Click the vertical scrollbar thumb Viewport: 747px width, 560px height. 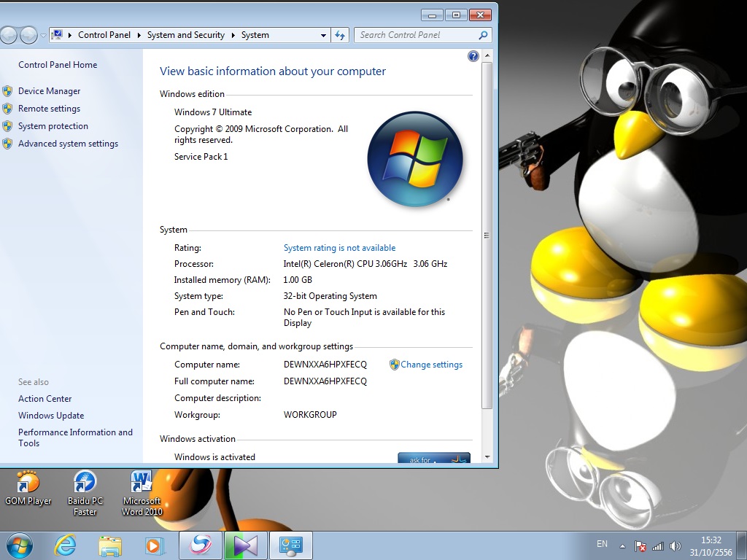click(x=487, y=236)
